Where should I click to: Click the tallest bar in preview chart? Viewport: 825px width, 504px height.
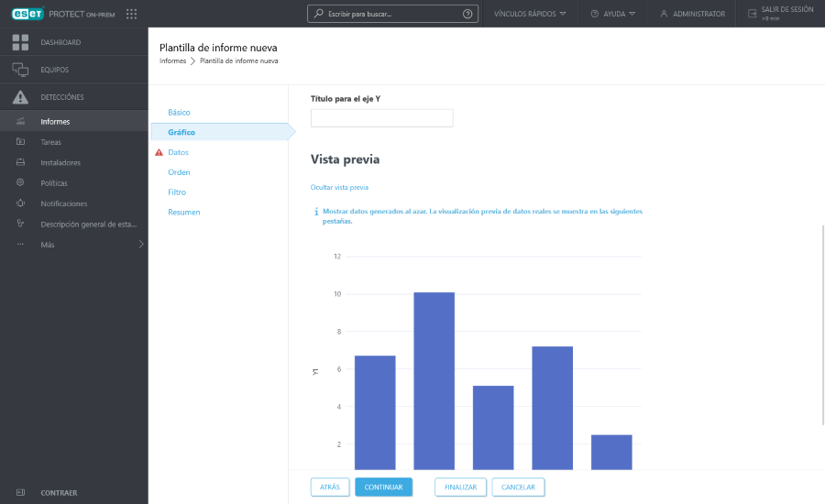[434, 380]
